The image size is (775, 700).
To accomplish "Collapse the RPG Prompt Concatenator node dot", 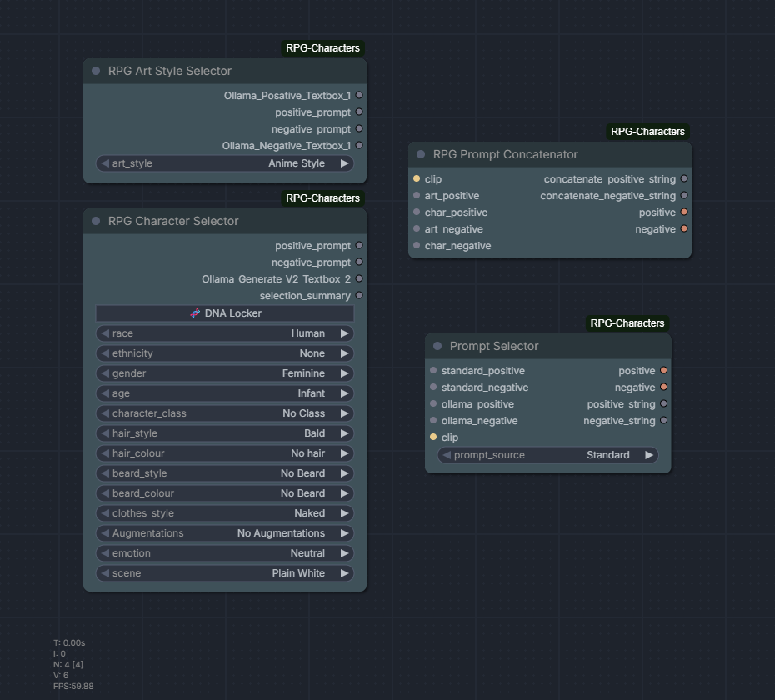I will 421,154.
